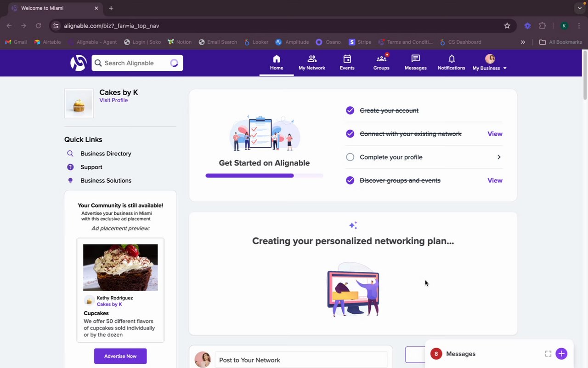This screenshot has height=368, width=588.
Task: Click the Search Alignable field
Action: pyautogui.click(x=137, y=63)
